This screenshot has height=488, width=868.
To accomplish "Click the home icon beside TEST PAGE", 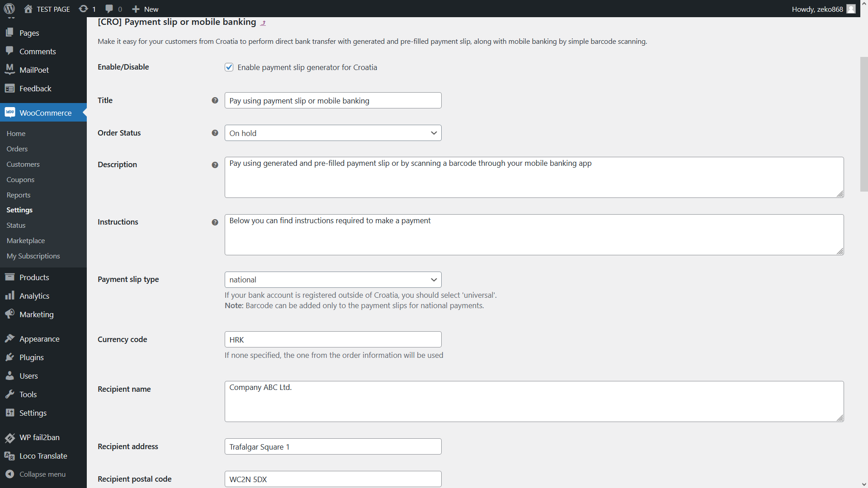I will pyautogui.click(x=28, y=9).
